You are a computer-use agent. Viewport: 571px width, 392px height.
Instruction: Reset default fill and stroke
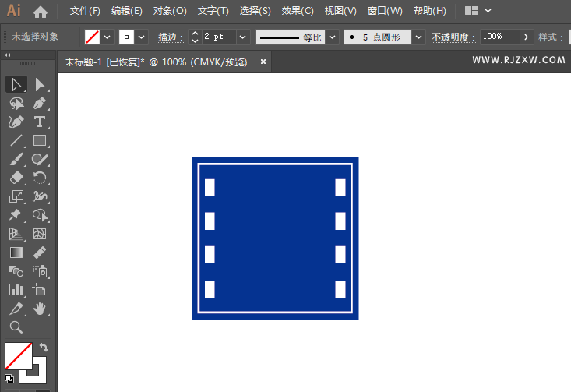(x=9, y=379)
